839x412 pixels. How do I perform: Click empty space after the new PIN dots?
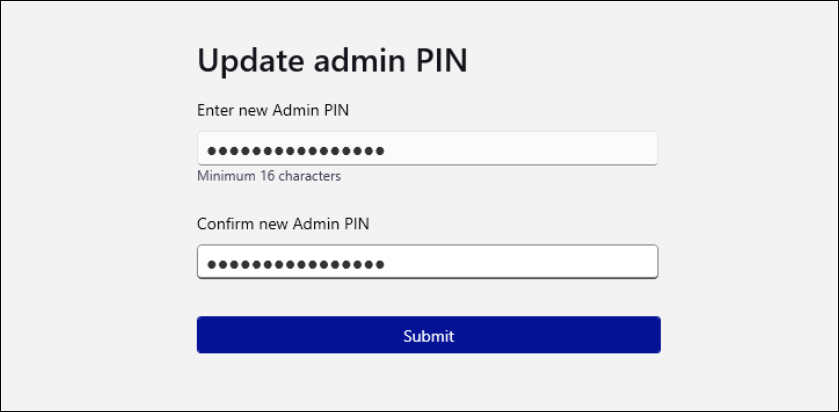[x=520, y=150]
